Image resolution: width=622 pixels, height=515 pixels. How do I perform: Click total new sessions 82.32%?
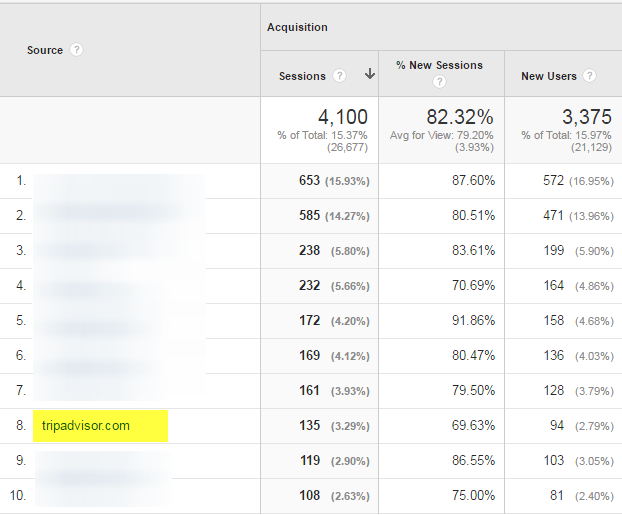pos(460,117)
